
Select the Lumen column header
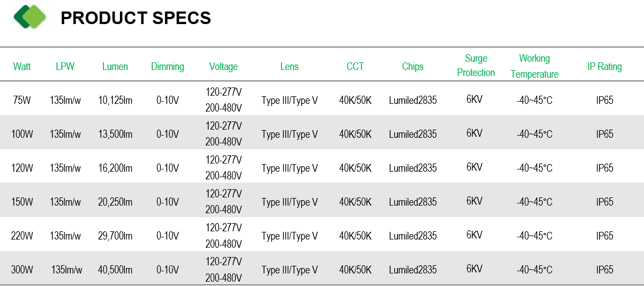coord(115,67)
